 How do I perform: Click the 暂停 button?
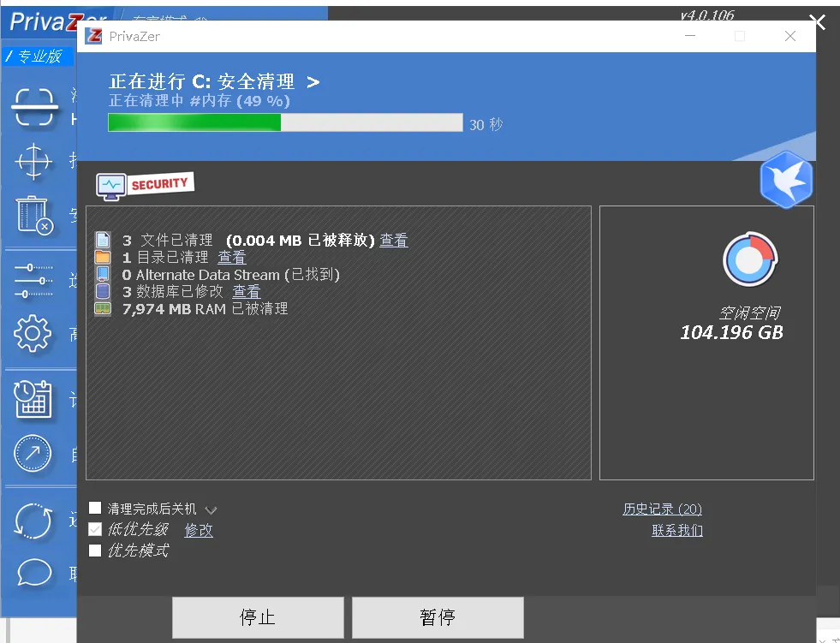coord(438,617)
